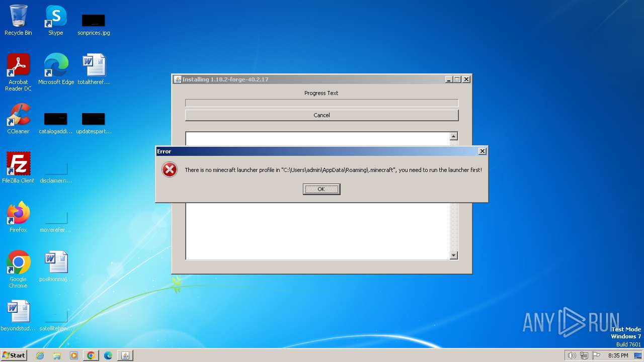Click the Show desktop button

click(x=638, y=355)
